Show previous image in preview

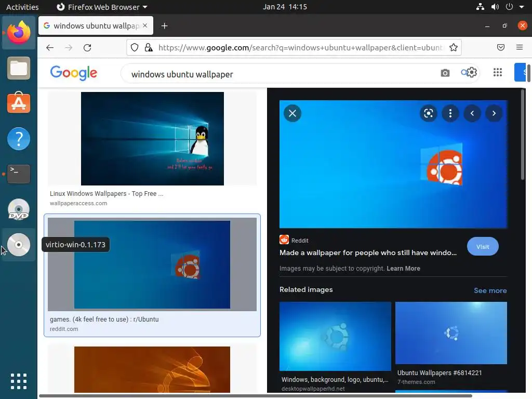(472, 113)
